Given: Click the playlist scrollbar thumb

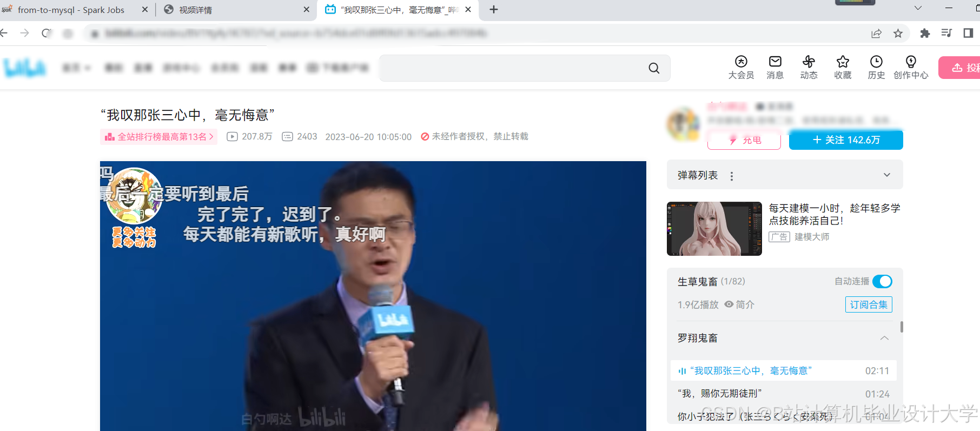Looking at the screenshot, I should (902, 327).
